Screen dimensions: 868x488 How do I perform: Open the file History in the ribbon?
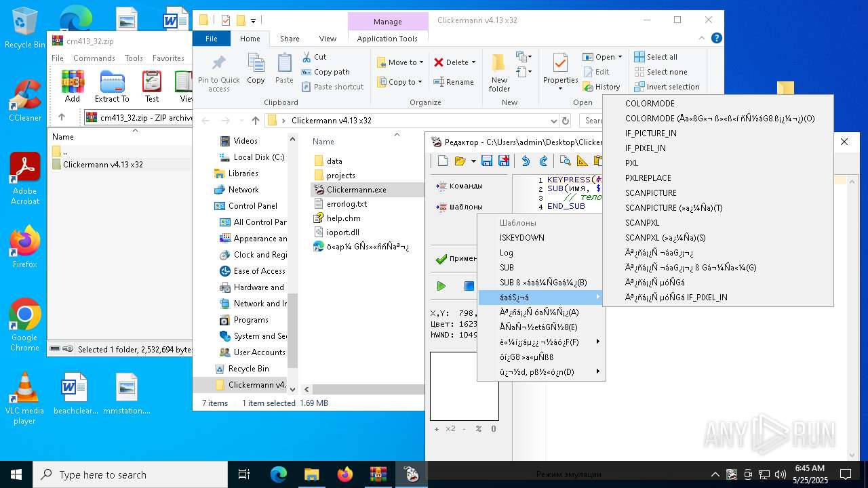[601, 87]
